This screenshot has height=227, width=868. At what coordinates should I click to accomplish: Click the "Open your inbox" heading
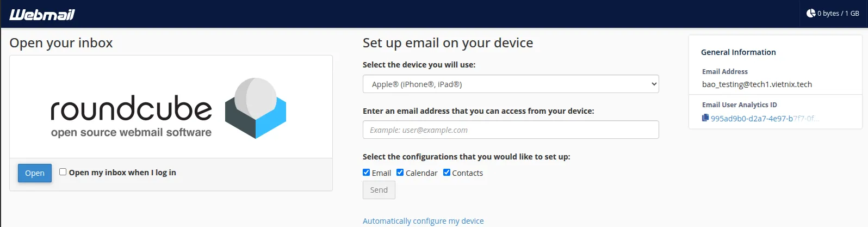click(61, 43)
